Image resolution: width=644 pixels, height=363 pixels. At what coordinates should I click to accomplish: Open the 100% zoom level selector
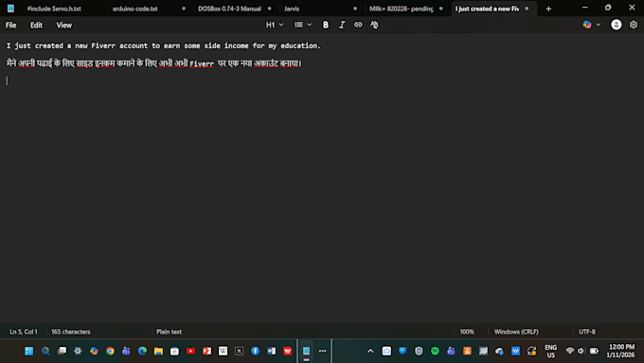467,332
